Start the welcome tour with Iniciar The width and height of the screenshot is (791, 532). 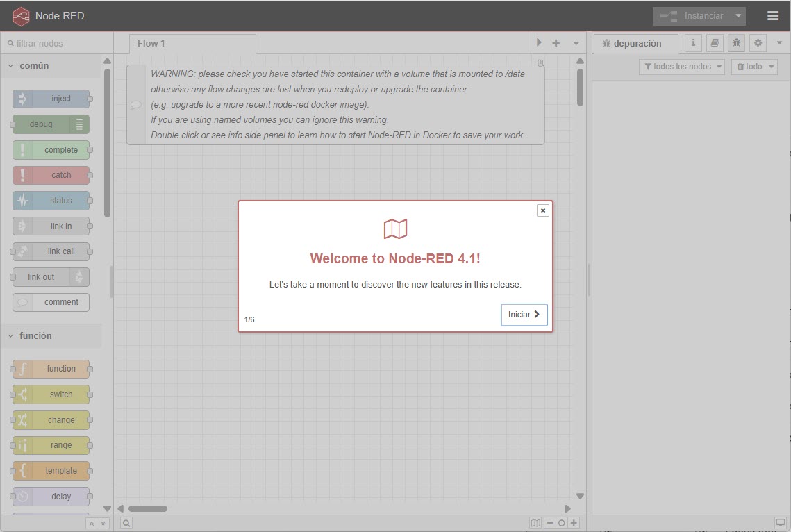524,315
